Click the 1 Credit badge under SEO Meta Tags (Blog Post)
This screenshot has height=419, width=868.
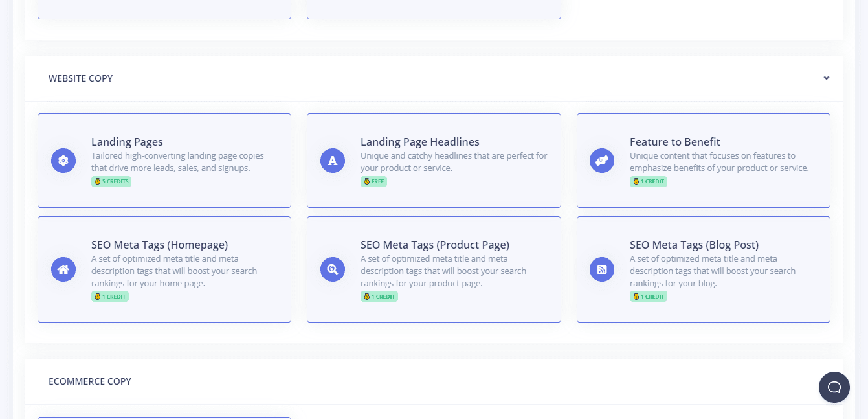[x=649, y=297]
